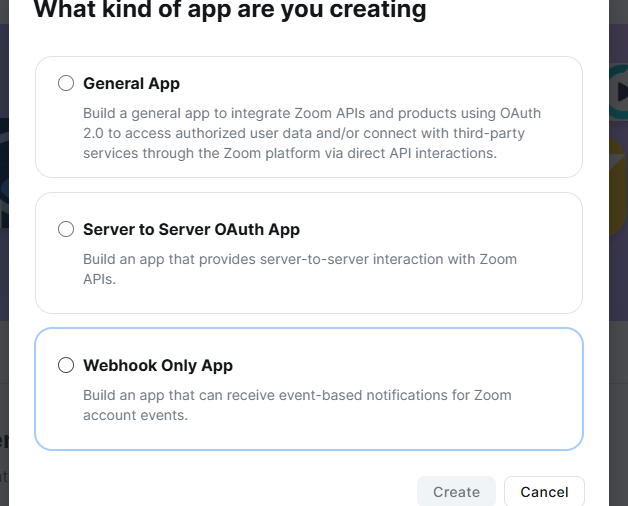Select the Webhook Only App radio button
Viewport: 628px width, 506px height.
coord(66,365)
